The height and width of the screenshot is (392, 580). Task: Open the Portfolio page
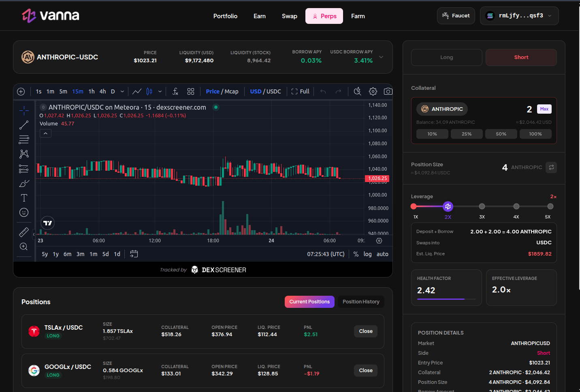pyautogui.click(x=225, y=16)
